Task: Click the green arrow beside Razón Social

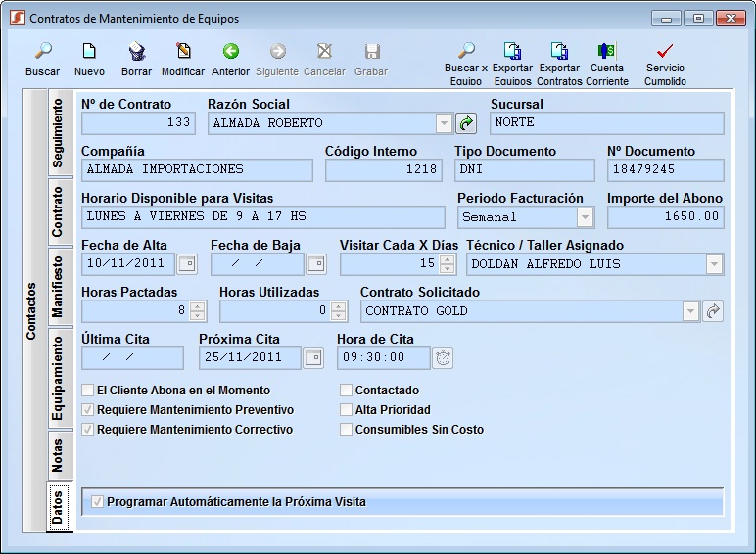Action: (466, 123)
